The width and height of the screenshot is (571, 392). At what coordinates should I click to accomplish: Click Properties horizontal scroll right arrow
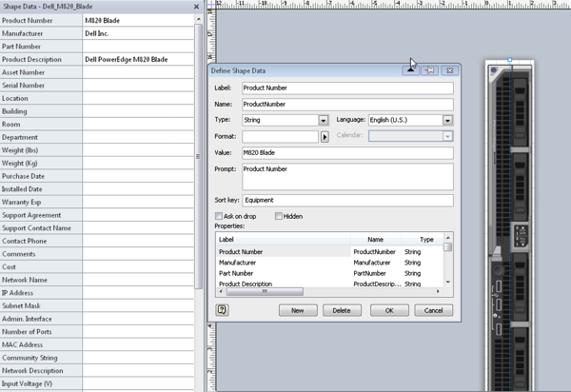coord(438,291)
